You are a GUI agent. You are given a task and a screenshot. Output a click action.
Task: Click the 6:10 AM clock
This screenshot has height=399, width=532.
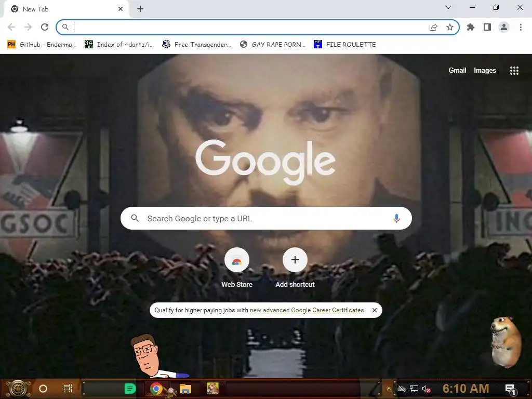(466, 389)
